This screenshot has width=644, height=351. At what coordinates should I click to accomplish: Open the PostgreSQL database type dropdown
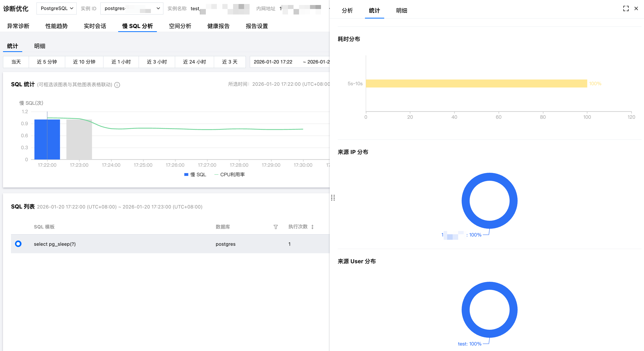[x=56, y=8]
